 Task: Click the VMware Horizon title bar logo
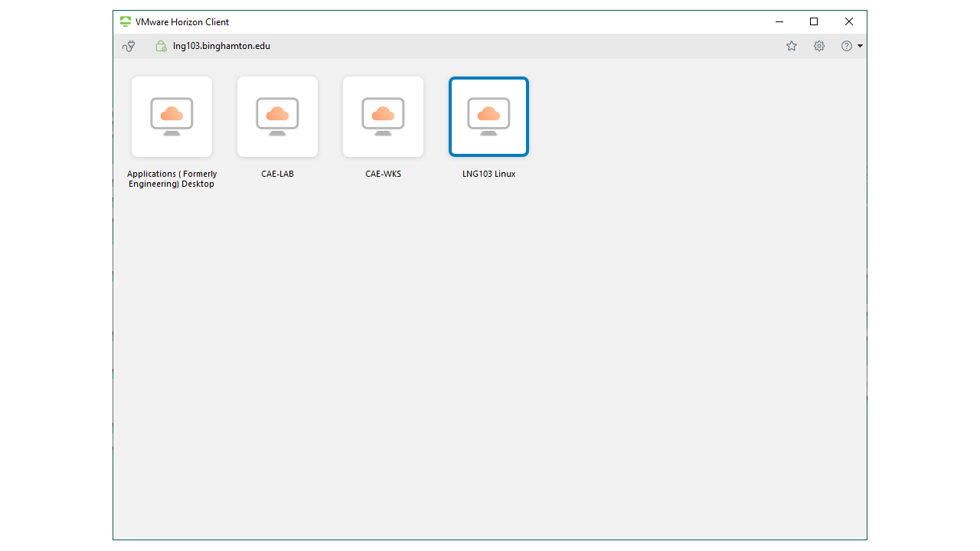click(x=126, y=21)
